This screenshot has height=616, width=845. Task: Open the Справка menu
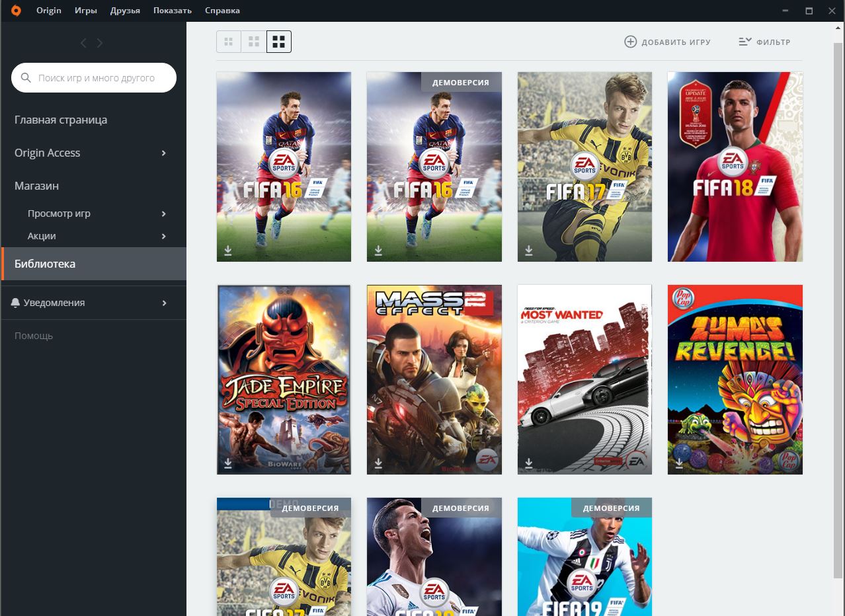pyautogui.click(x=223, y=11)
